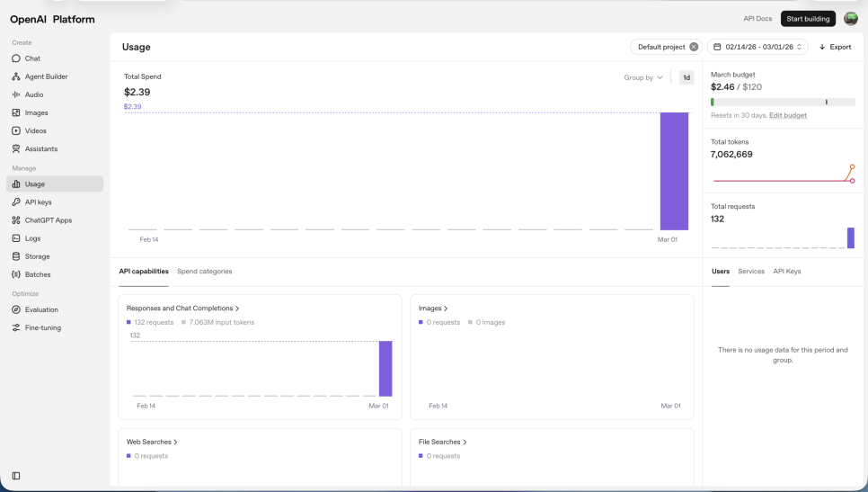Click the Audio waveform icon
Viewport: 868px width, 492px height.
point(16,94)
